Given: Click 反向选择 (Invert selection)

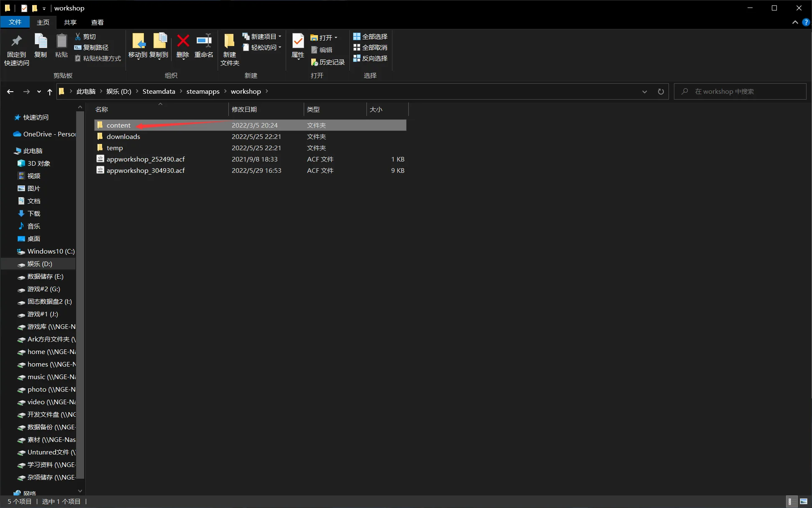Looking at the screenshot, I should 370,58.
